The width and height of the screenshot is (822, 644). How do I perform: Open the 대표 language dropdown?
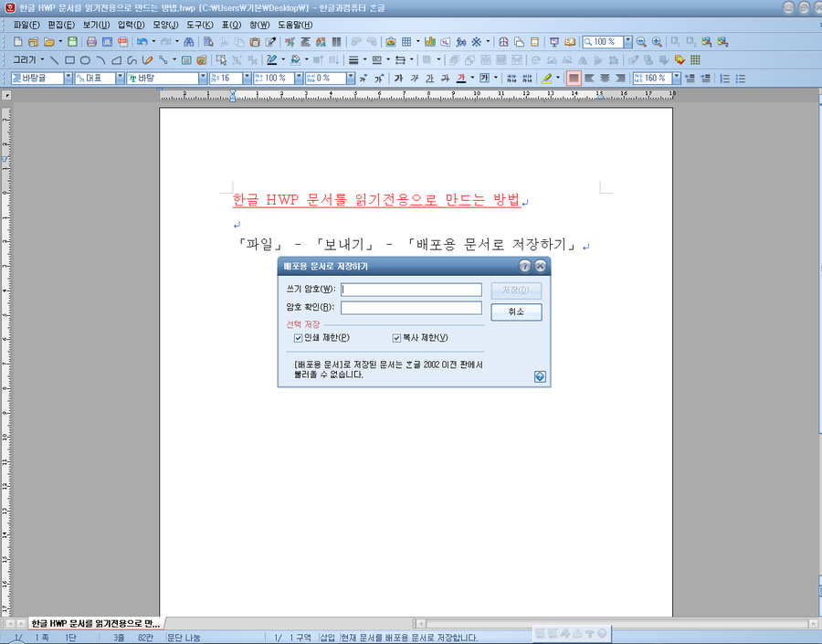(x=120, y=79)
